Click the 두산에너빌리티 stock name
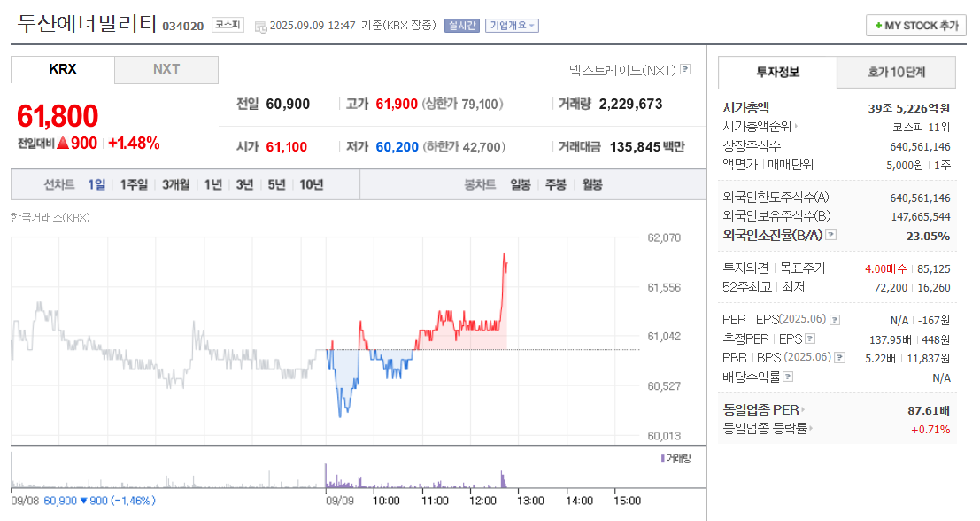 click(86, 23)
